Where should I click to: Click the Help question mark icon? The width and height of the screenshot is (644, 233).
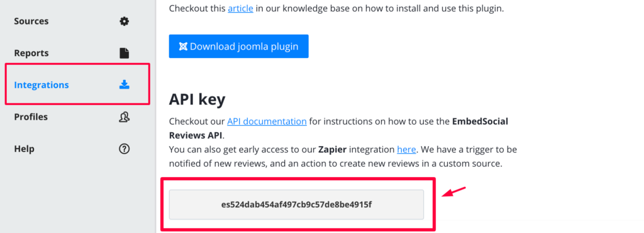pos(124,149)
